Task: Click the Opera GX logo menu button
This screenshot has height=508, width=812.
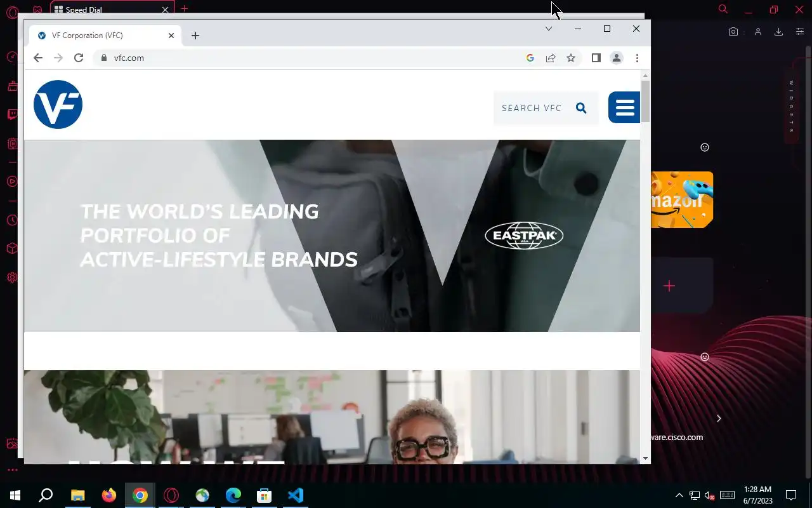Action: 11,11
